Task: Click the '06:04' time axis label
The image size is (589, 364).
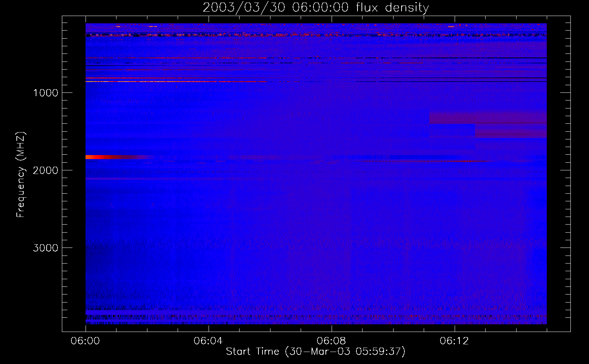Action: point(208,341)
